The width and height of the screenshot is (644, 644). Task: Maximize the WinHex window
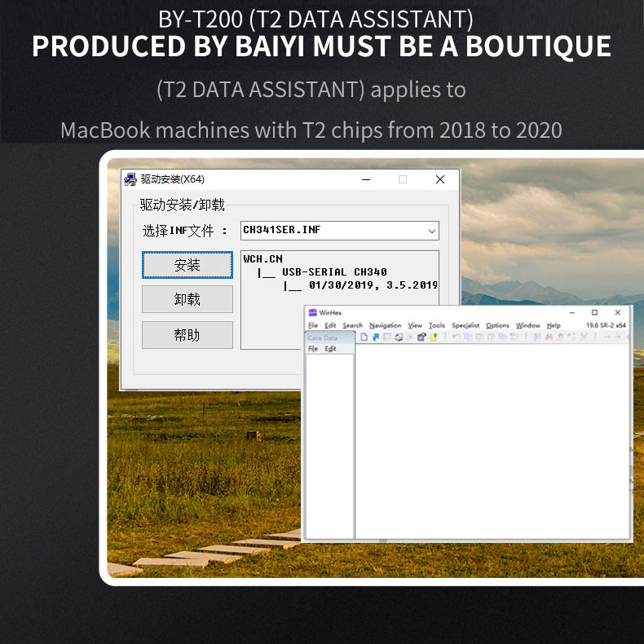click(x=595, y=313)
